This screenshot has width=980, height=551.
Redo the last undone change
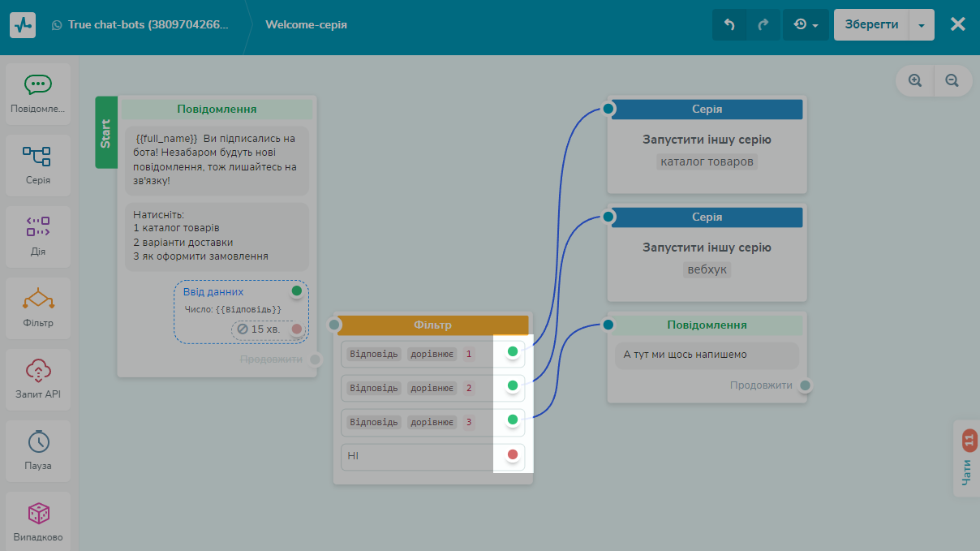(x=763, y=24)
